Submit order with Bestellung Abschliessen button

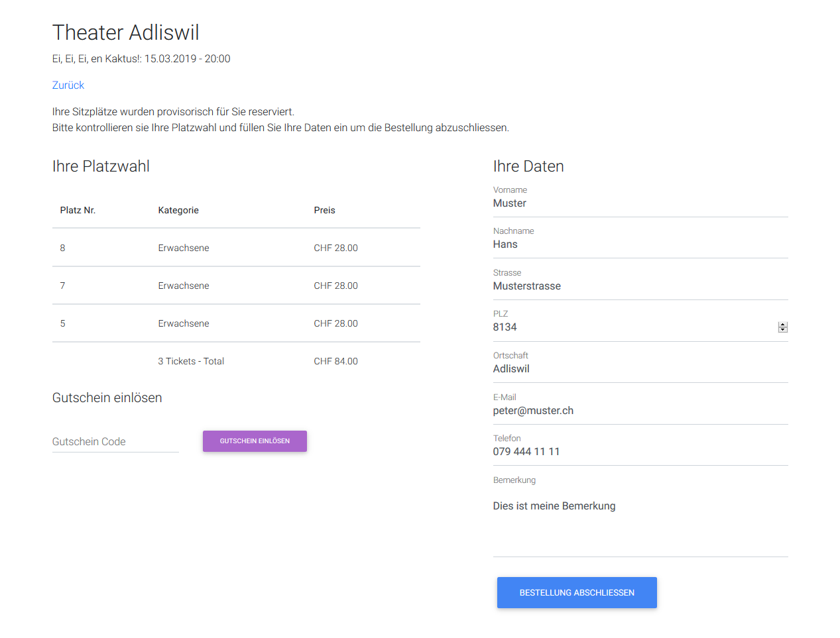pos(577,592)
